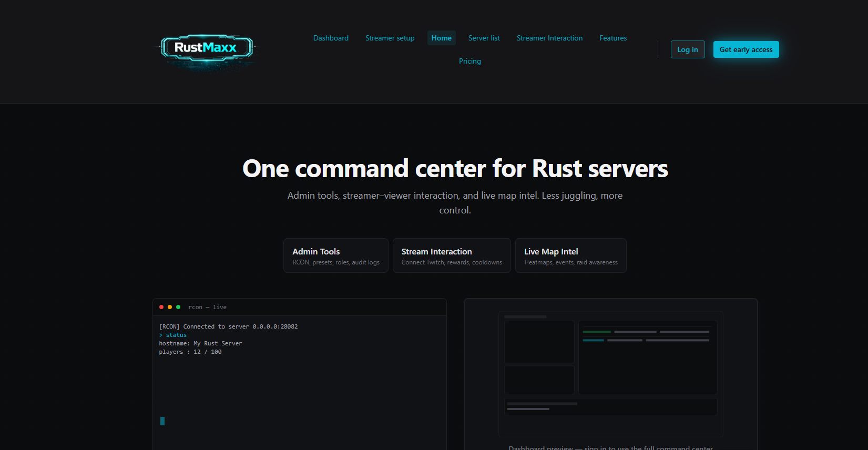This screenshot has width=868, height=450.
Task: Click the green dot in rcon terminal
Action: (178, 307)
